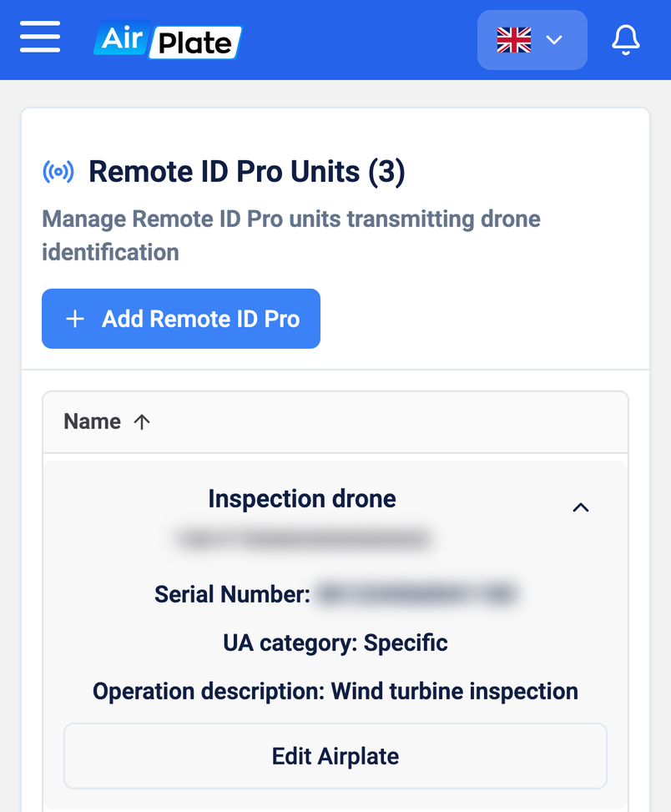Open the language selector dropdown
Screen dimensions: 671x812
click(532, 40)
